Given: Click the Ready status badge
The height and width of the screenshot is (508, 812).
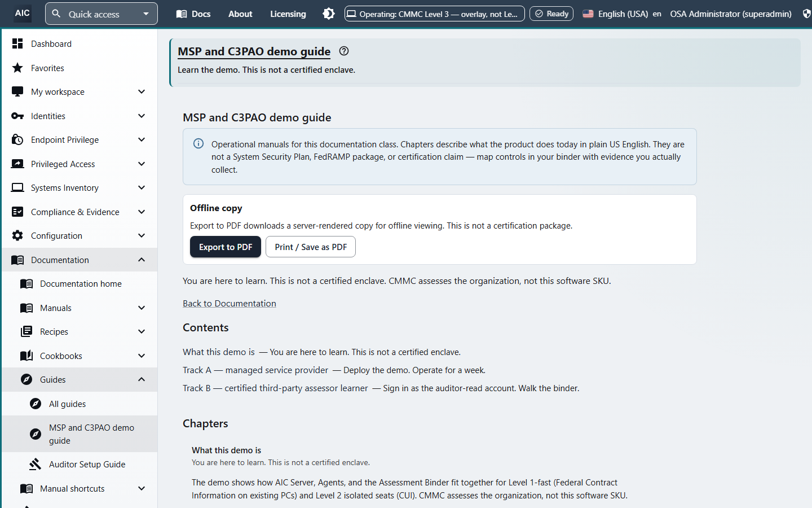Looking at the screenshot, I should (551, 14).
